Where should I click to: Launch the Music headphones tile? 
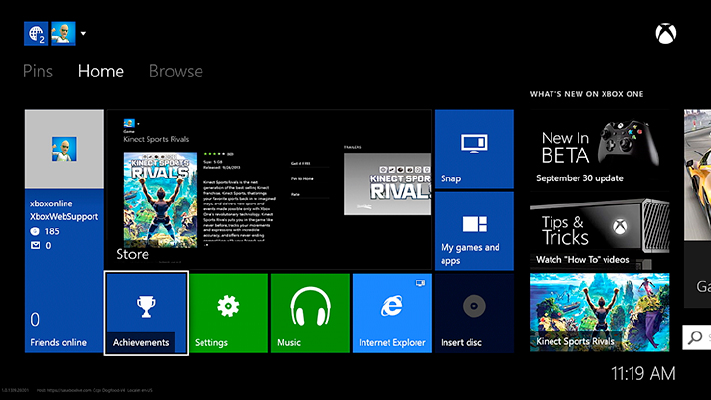[x=310, y=313]
